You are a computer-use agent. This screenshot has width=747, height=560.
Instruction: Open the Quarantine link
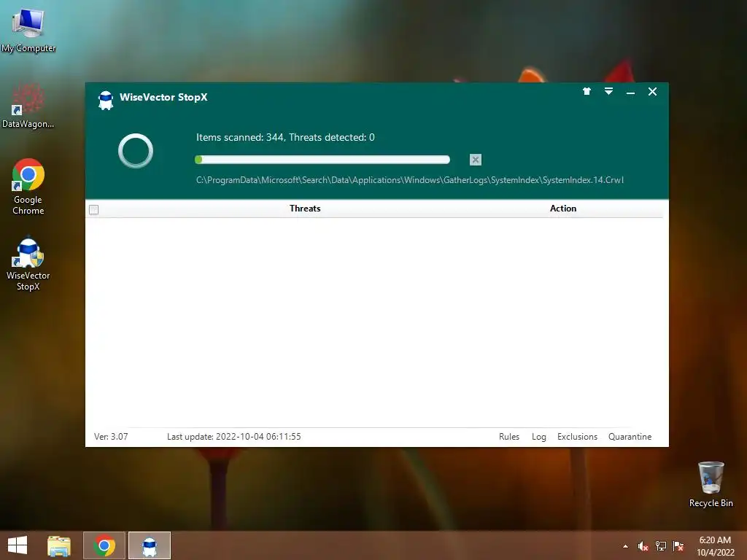click(x=630, y=437)
